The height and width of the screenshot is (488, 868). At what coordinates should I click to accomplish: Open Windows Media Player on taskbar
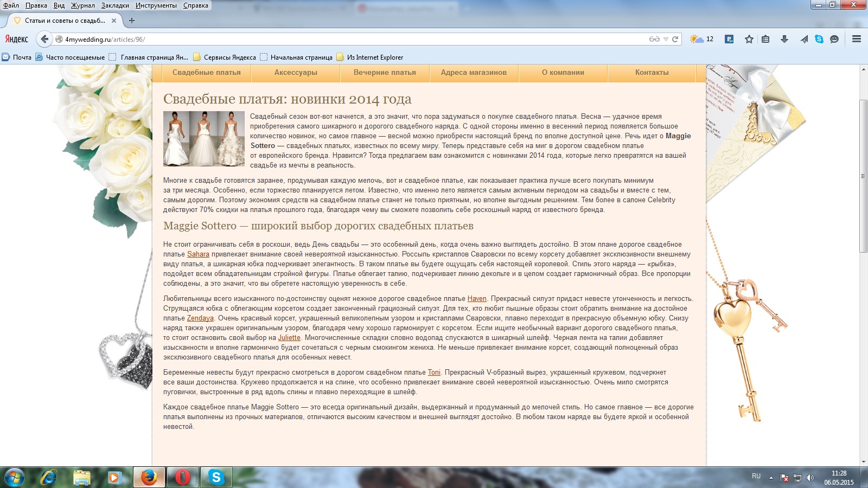pos(114,477)
